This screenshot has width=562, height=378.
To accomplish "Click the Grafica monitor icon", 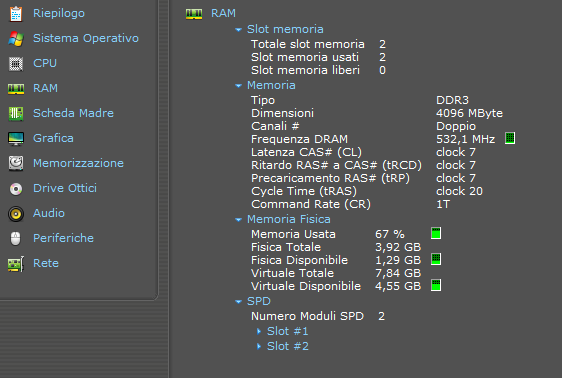I will coord(16,139).
